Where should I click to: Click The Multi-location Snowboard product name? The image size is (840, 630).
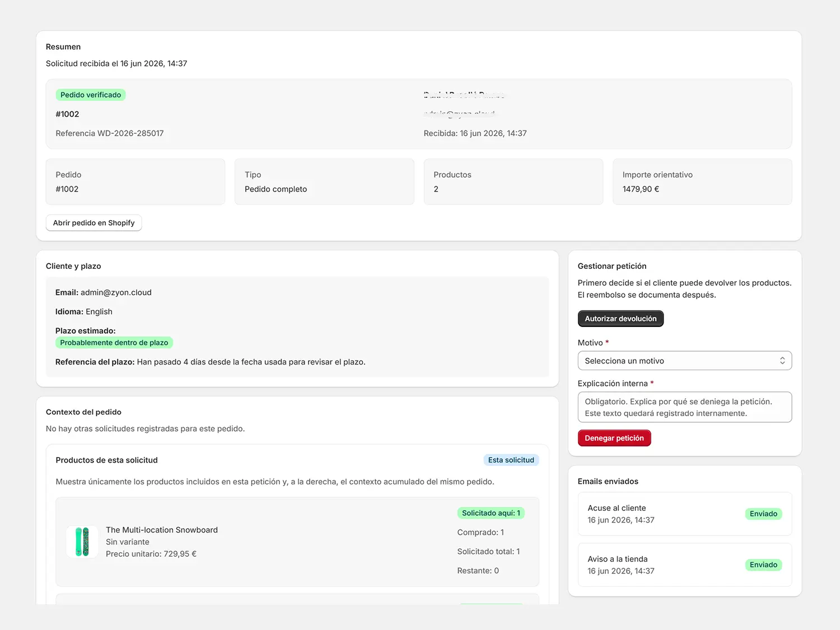162,530
